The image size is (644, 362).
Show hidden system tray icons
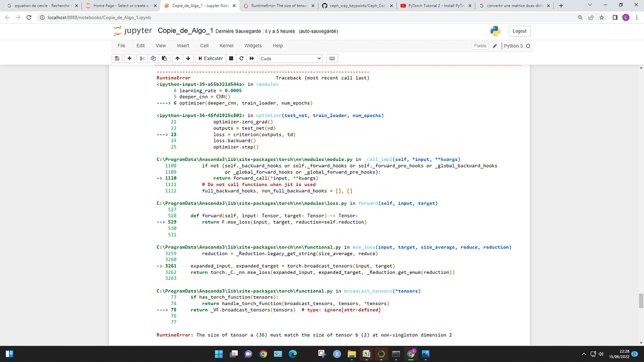click(584, 354)
